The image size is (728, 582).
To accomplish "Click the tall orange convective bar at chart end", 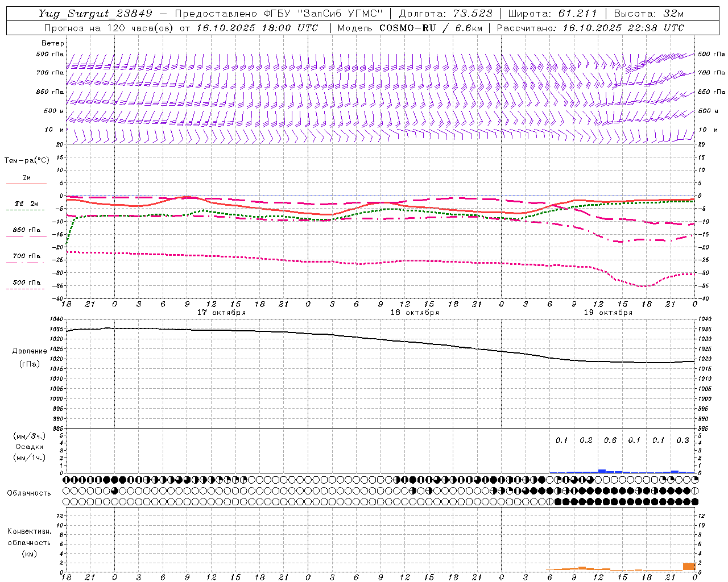I will pyautogui.click(x=689, y=567).
